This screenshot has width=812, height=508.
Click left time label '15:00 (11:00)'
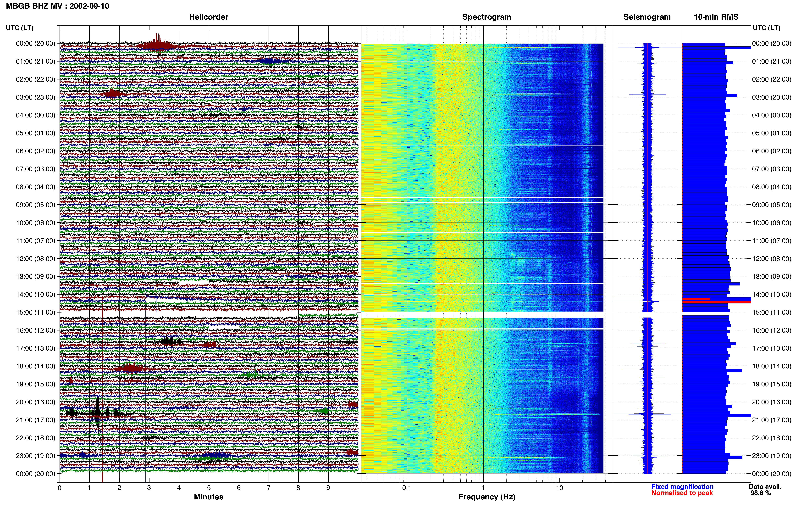[x=36, y=313]
